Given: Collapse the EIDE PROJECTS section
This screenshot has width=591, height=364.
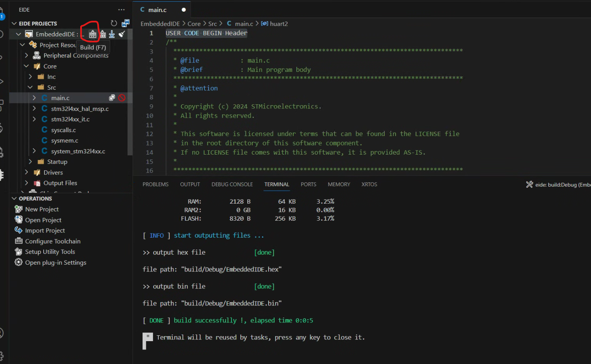Looking at the screenshot, I should pos(14,24).
